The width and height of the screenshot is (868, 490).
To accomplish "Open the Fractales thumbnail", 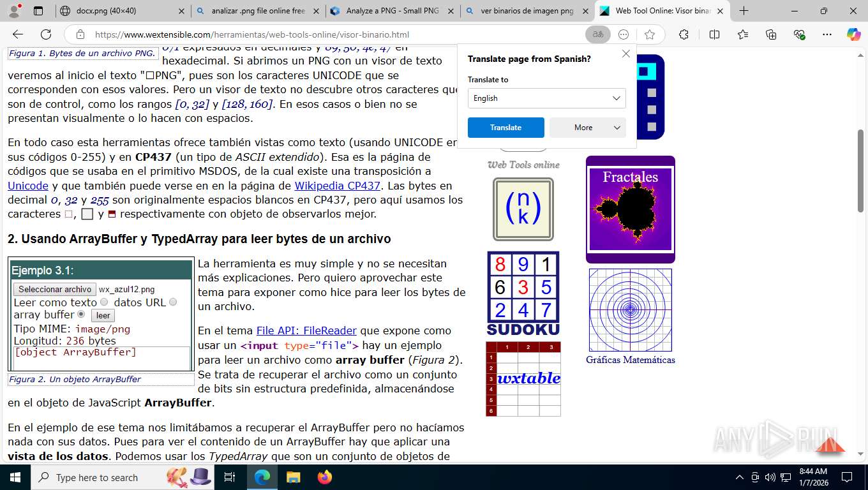I will pyautogui.click(x=631, y=209).
